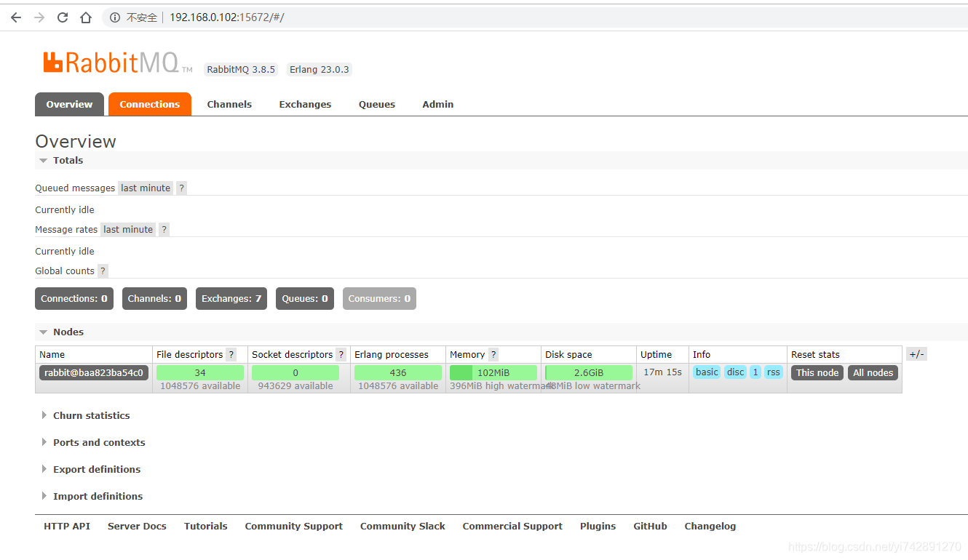Screen dimensions: 968x560
Task: Reset stats for This node
Action: tap(817, 372)
